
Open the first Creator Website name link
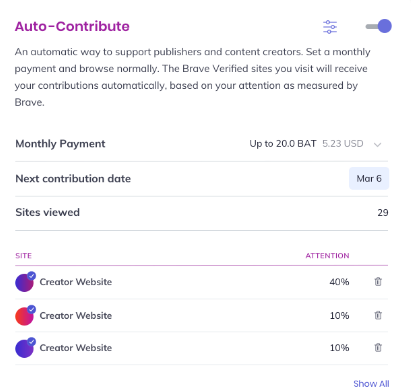pos(76,282)
